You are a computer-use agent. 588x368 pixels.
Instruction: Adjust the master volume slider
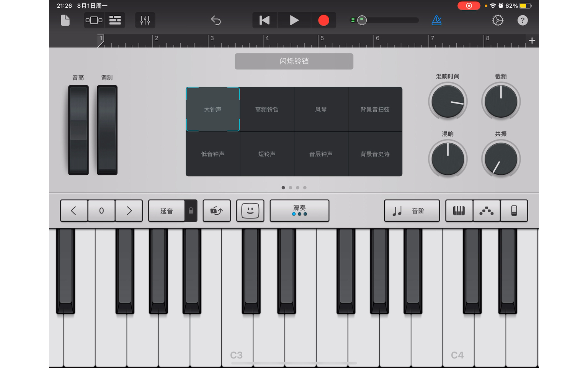385,20
